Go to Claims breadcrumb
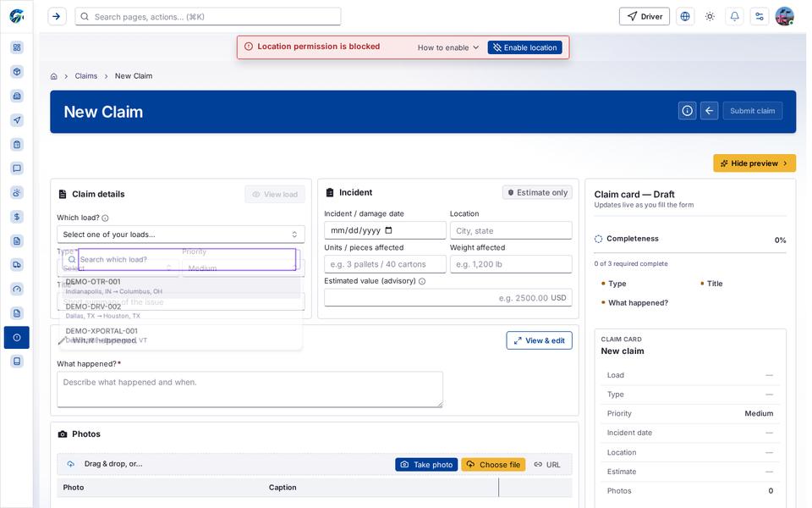 [x=86, y=76]
